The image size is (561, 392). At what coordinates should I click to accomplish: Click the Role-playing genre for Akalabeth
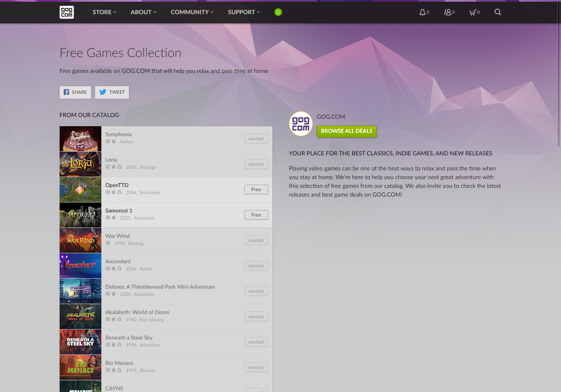tap(151, 320)
